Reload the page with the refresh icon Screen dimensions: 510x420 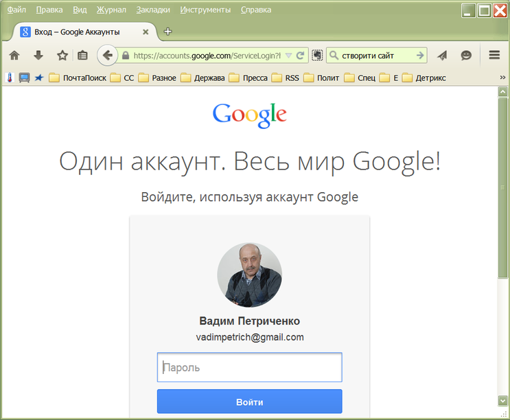coord(301,56)
